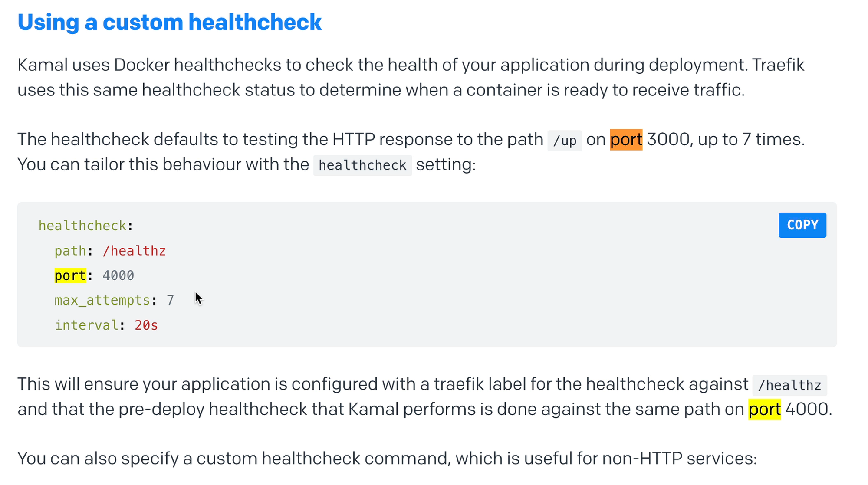Click the 'healthcheck:' key in code block
Viewport: 868px width, 485px height.
point(85,226)
